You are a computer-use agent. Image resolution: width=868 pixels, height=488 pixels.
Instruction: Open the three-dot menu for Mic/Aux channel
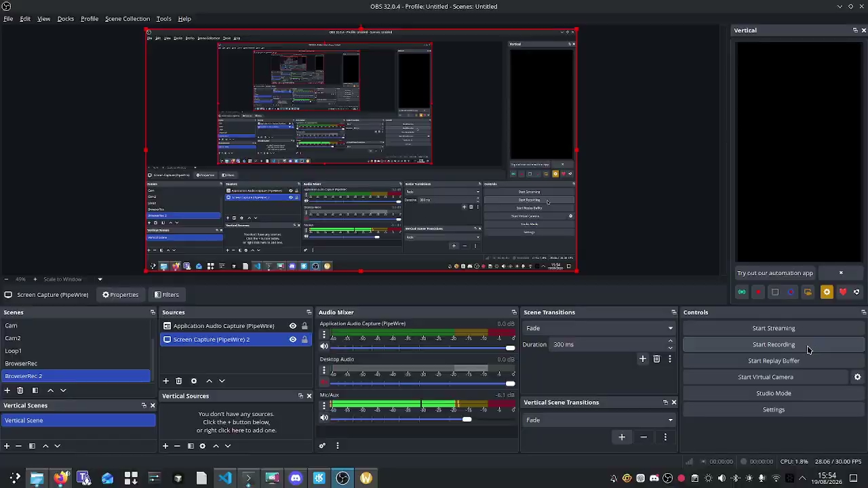click(x=324, y=406)
